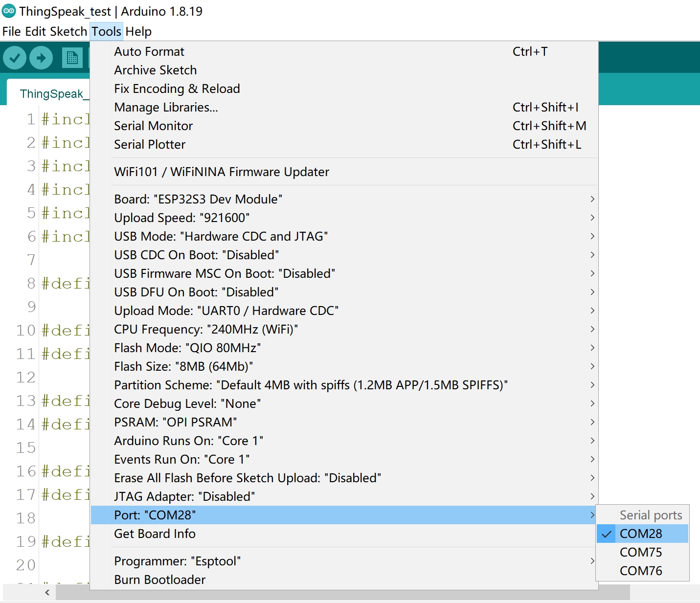The width and height of the screenshot is (700, 603).
Task: Click the horizontal scrollbar left arrow
Action: pyautogui.click(x=47, y=592)
